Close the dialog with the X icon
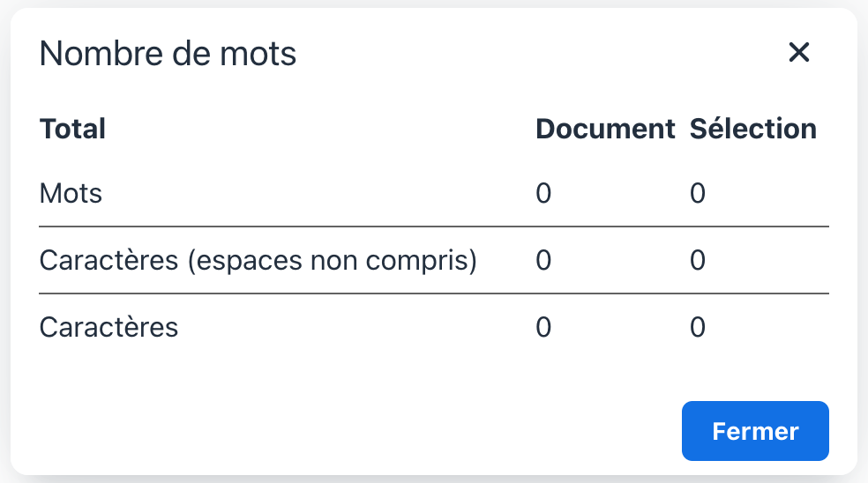 point(798,53)
